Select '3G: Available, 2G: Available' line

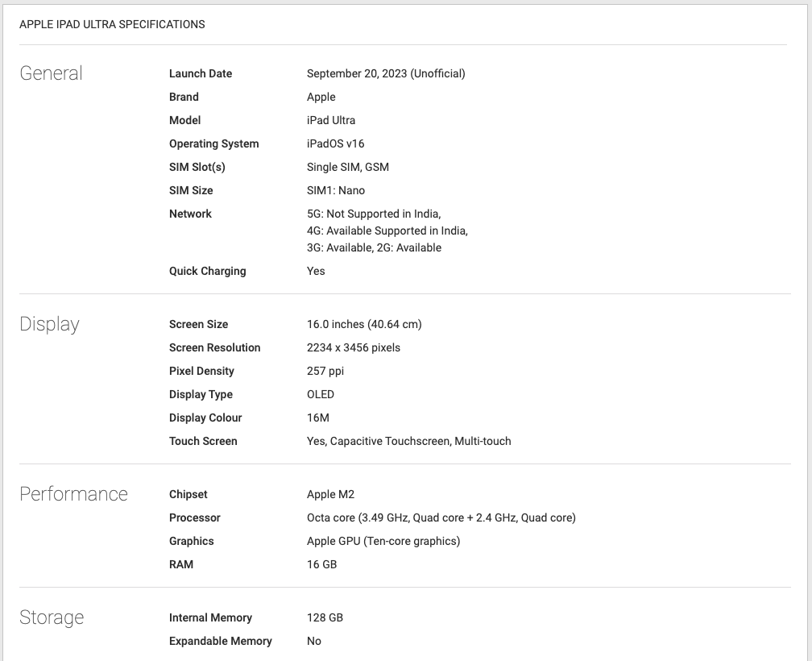pos(374,247)
